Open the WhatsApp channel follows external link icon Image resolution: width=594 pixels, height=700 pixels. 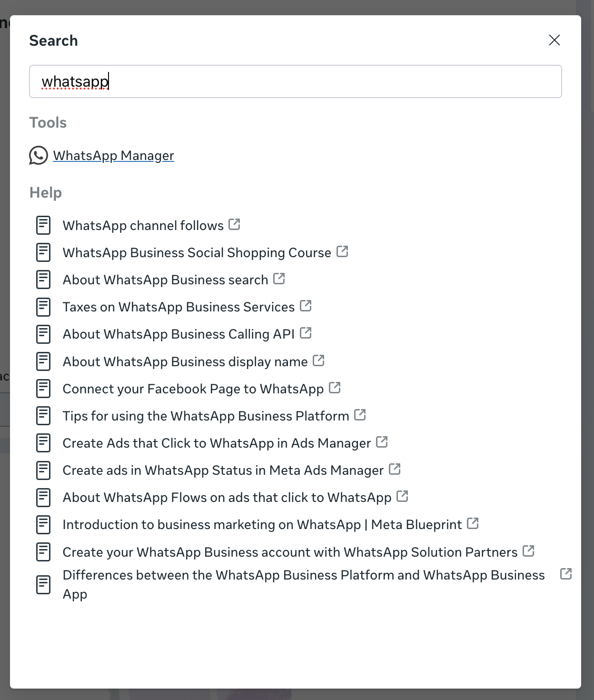pos(234,224)
